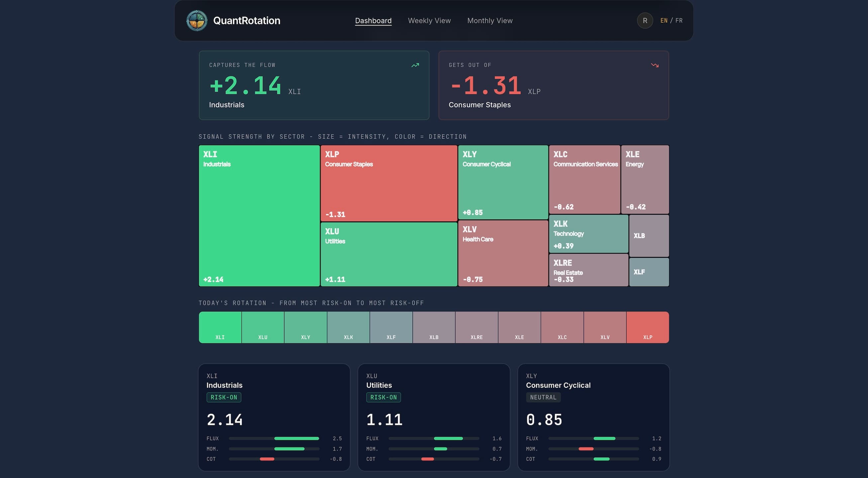The width and height of the screenshot is (868, 478).
Task: Click the XLY rotation bar segment
Action: point(306,327)
